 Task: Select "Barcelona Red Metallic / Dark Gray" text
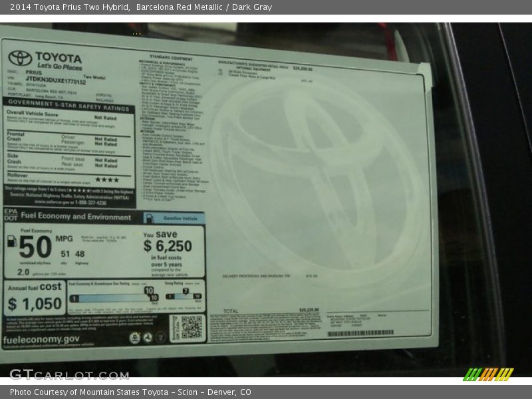204,7
